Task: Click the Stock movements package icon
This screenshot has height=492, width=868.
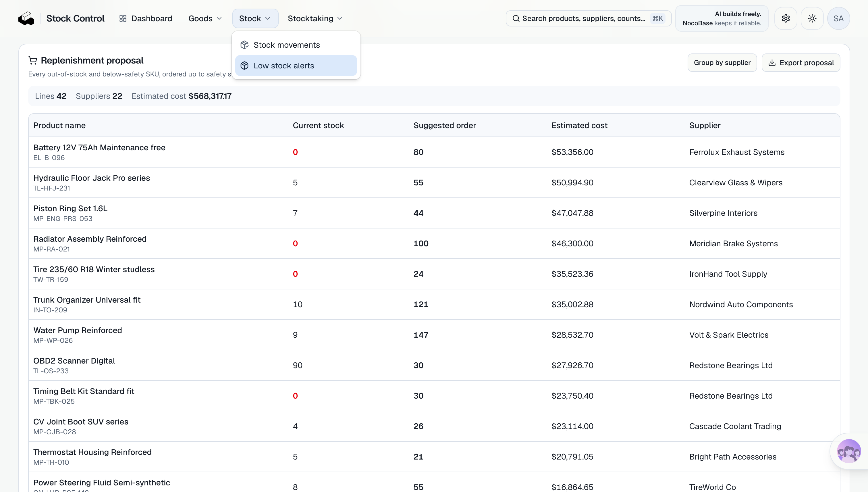Action: point(244,45)
